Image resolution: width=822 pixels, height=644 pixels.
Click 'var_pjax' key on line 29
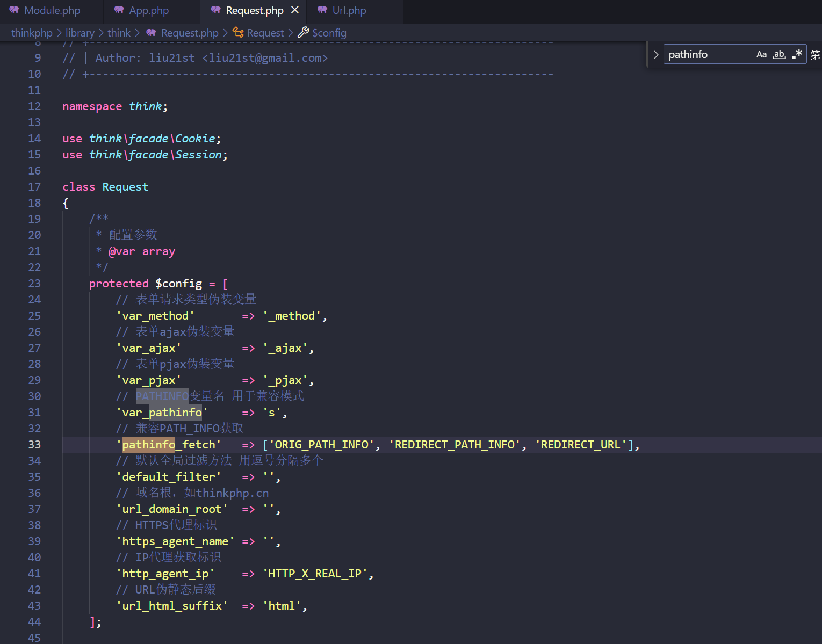[x=149, y=380]
